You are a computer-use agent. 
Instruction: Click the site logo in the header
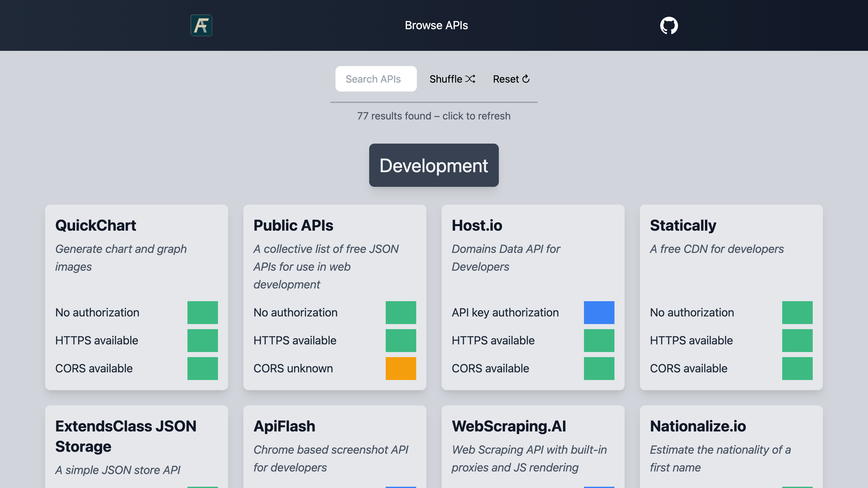click(201, 25)
